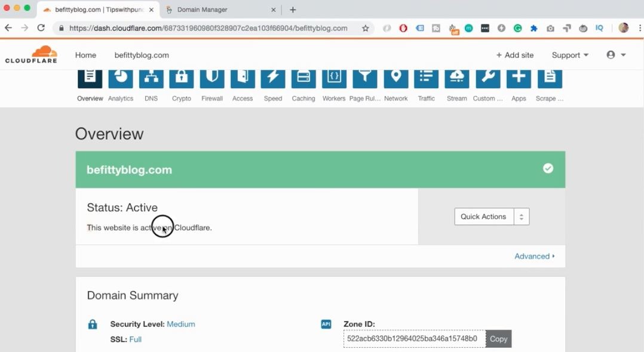Select the befittyblog.com browser tab
The height and width of the screenshot is (352, 644).
[99, 10]
